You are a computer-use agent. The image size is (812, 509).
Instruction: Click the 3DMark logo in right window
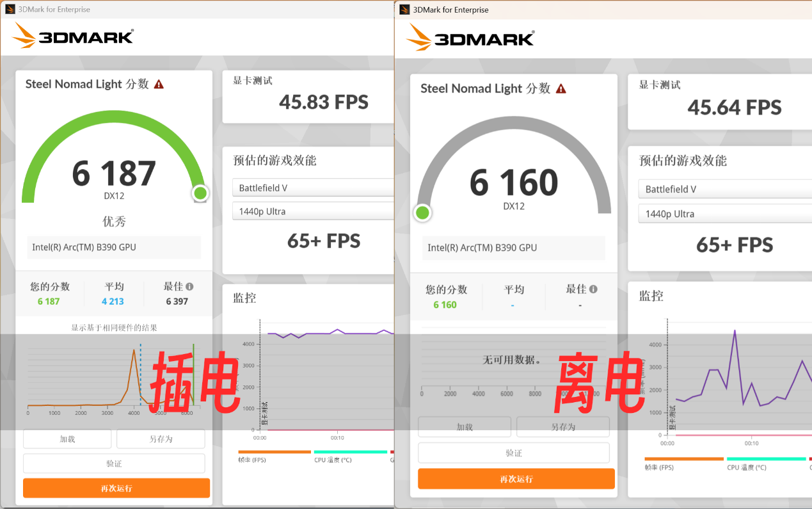pyautogui.click(x=470, y=38)
